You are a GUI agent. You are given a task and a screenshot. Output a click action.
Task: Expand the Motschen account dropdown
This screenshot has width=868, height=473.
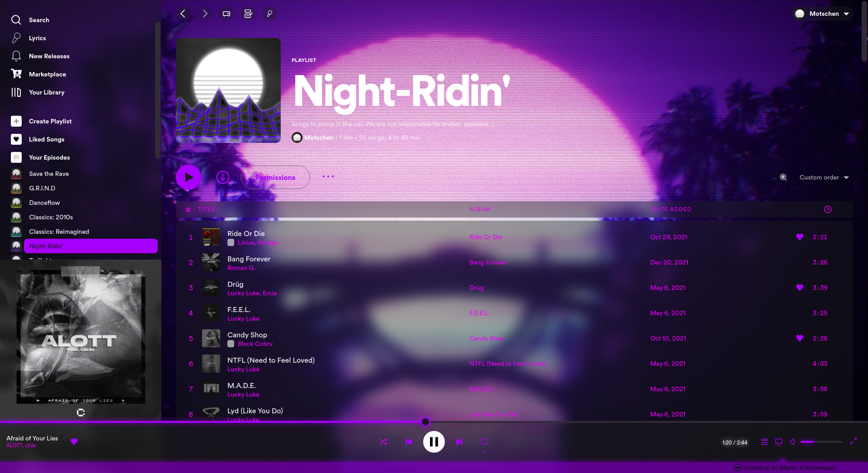click(822, 14)
